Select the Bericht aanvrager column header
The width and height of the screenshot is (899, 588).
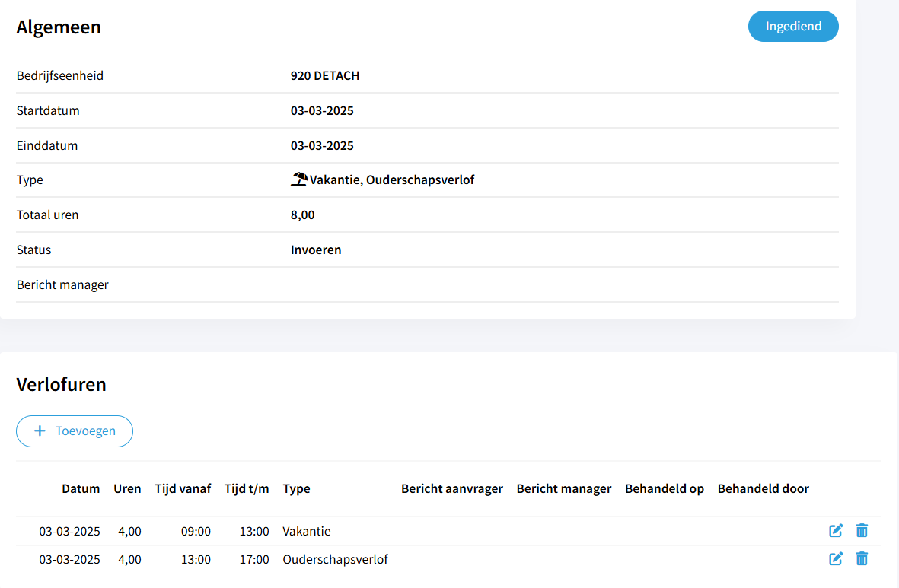click(452, 489)
